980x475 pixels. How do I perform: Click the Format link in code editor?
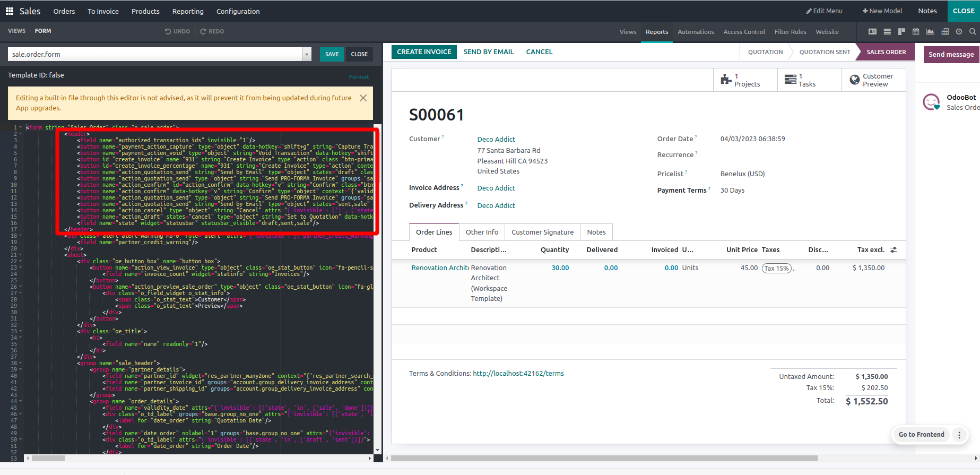pos(359,77)
